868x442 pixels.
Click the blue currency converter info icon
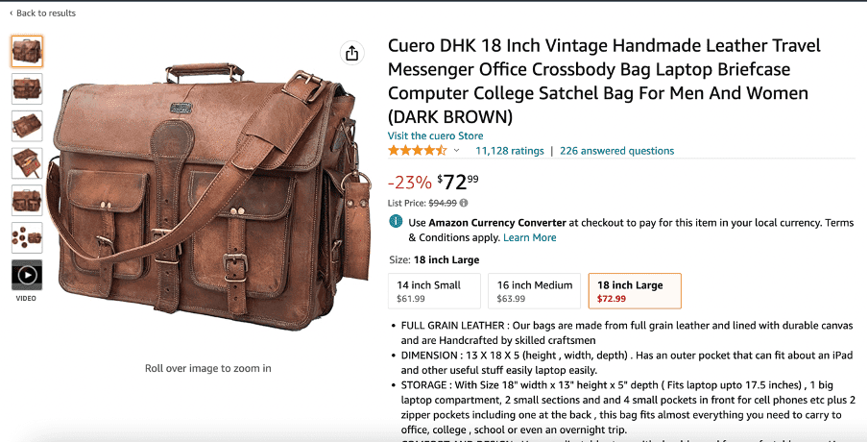(396, 222)
